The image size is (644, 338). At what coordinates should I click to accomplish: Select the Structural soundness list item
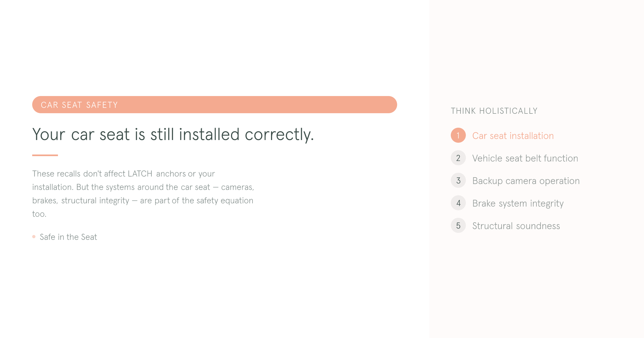(x=516, y=226)
